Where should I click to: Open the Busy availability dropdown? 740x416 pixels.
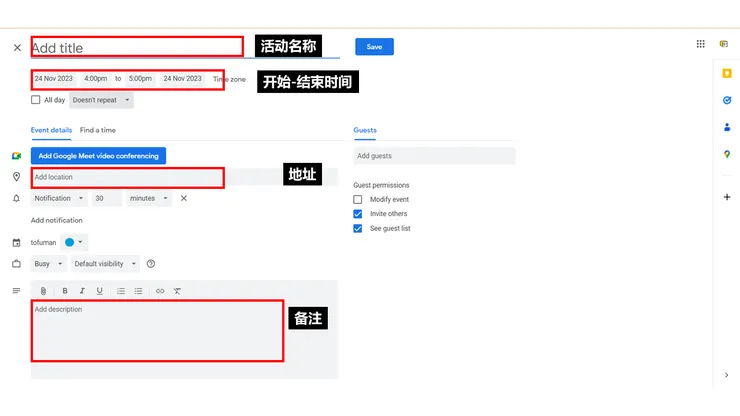[x=48, y=264]
